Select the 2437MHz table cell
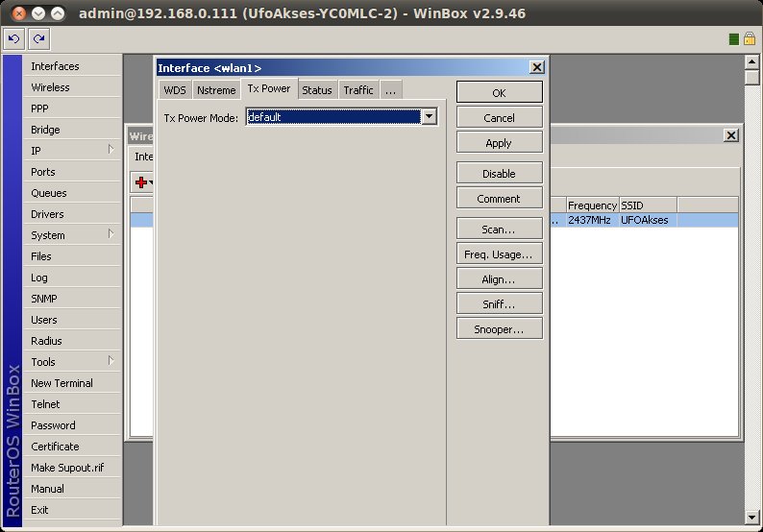The height and width of the screenshot is (532, 763). (592, 220)
